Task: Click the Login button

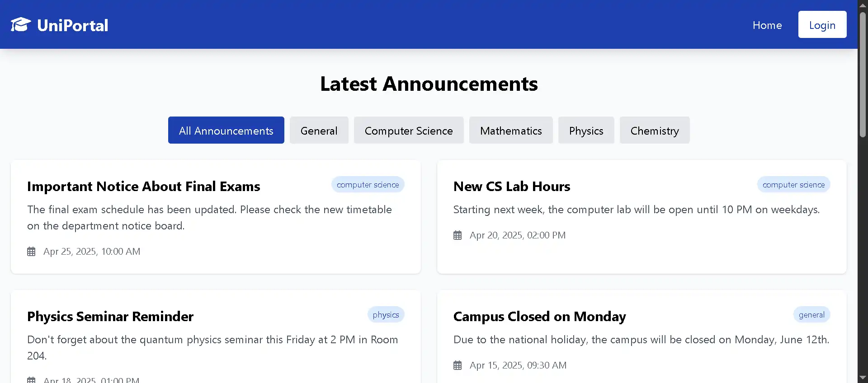Action: click(x=822, y=24)
